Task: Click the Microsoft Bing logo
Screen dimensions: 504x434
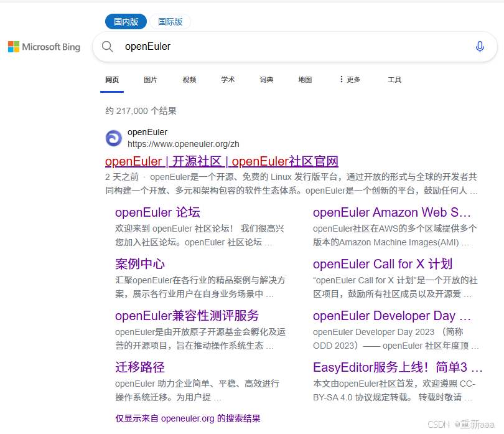Action: 44,47
